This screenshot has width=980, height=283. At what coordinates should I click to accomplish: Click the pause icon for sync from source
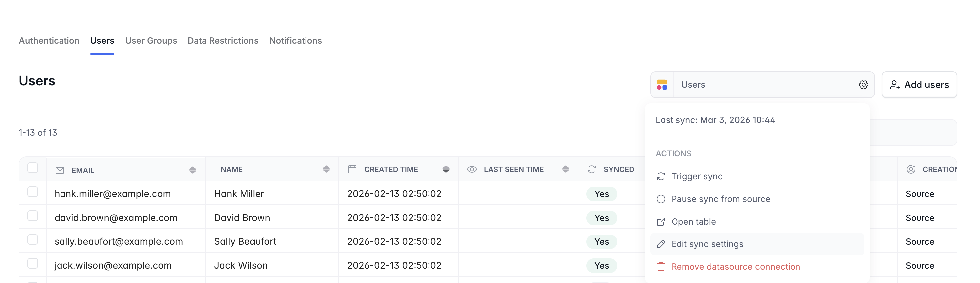[x=661, y=199]
